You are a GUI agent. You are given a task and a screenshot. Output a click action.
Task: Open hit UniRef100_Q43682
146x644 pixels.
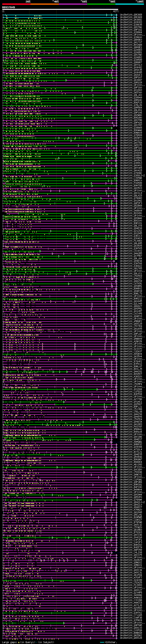131,20
